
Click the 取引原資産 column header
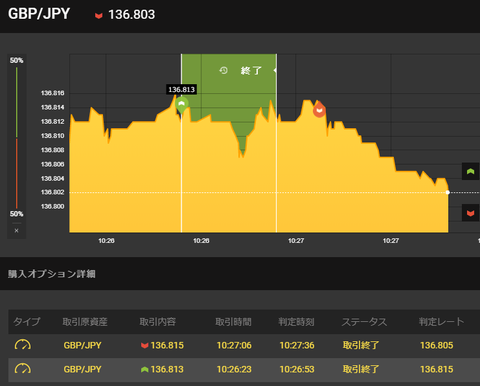coord(85,322)
